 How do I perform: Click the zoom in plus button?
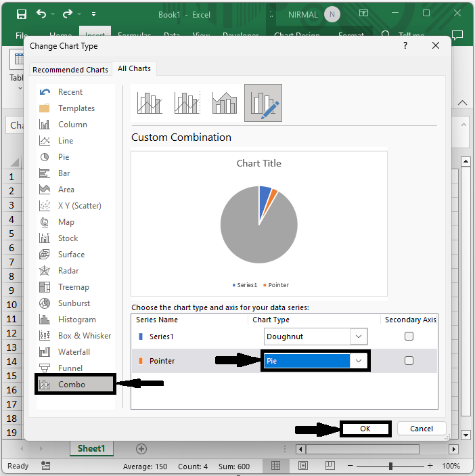[x=430, y=466]
